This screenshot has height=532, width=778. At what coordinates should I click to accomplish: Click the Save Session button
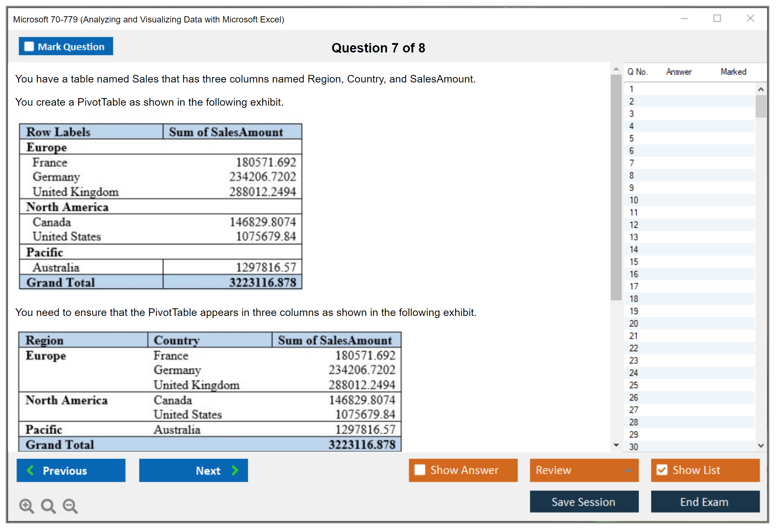click(x=584, y=502)
